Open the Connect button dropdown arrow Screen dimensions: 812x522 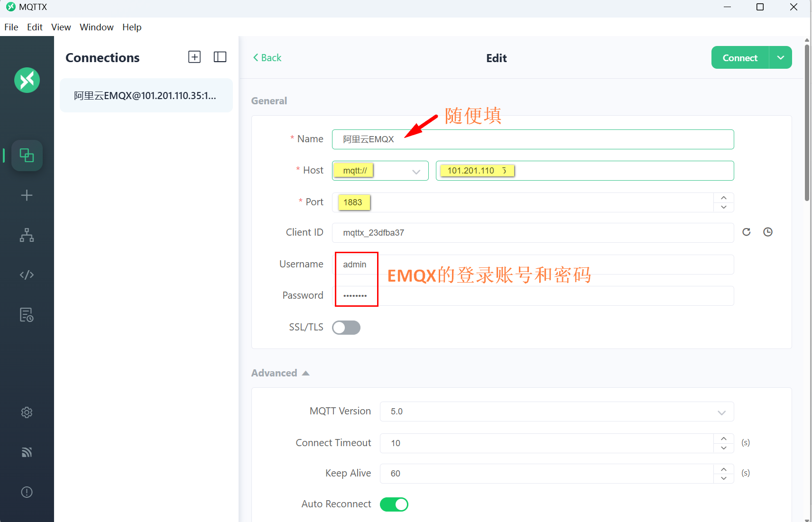pos(781,57)
